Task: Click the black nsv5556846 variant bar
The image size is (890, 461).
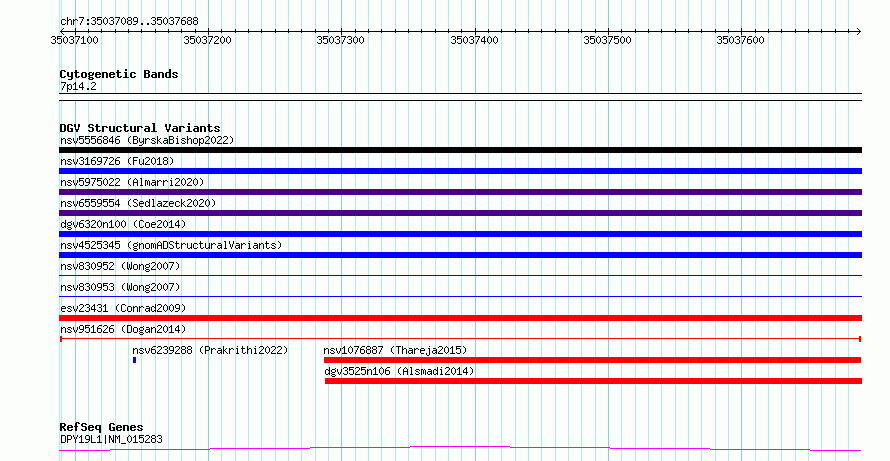Action: point(460,150)
